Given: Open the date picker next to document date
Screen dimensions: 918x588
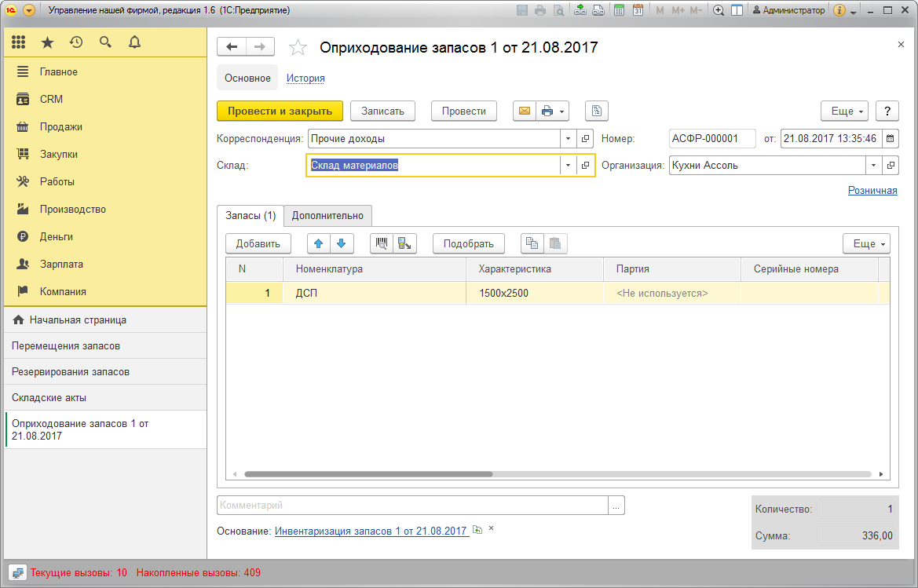Looking at the screenshot, I should coord(890,139).
